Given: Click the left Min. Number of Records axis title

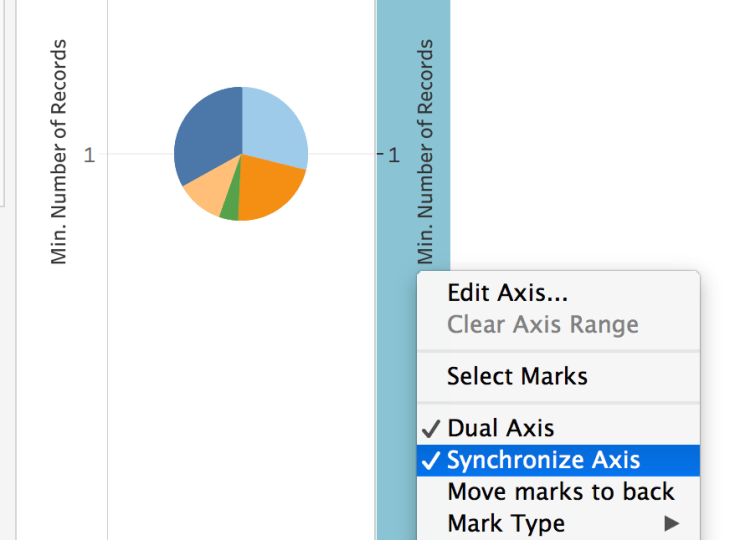Looking at the screenshot, I should (x=59, y=152).
